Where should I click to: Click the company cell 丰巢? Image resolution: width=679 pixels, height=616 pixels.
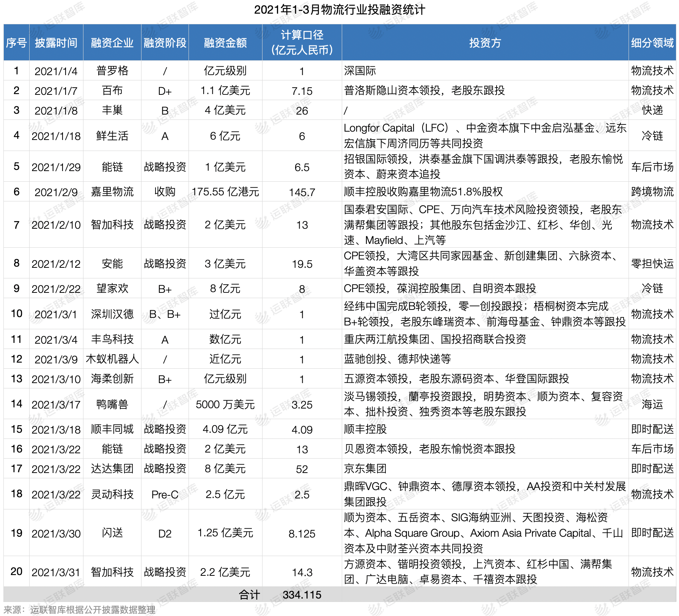tap(112, 110)
